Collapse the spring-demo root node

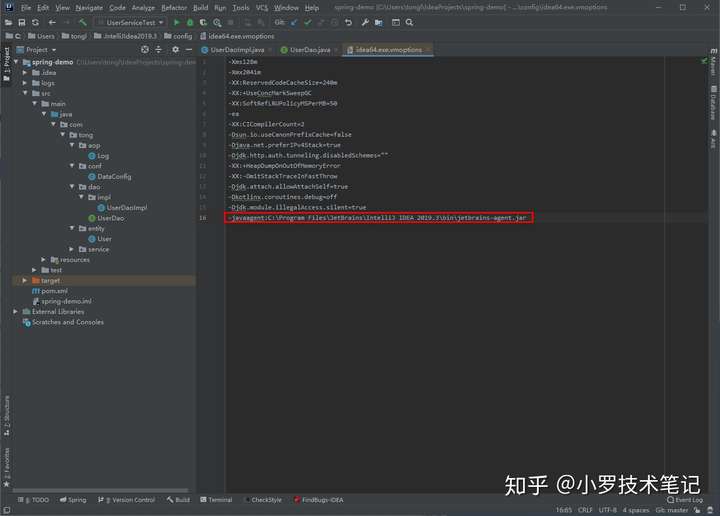[x=16, y=62]
